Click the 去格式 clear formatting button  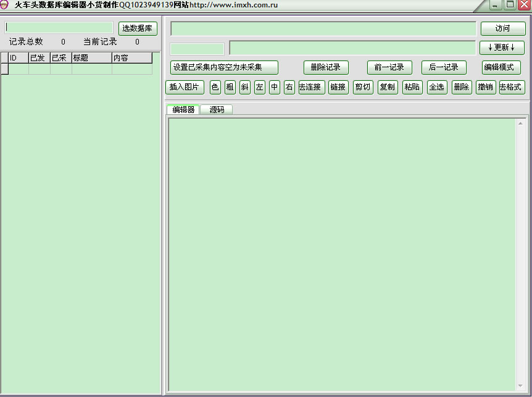pos(510,88)
